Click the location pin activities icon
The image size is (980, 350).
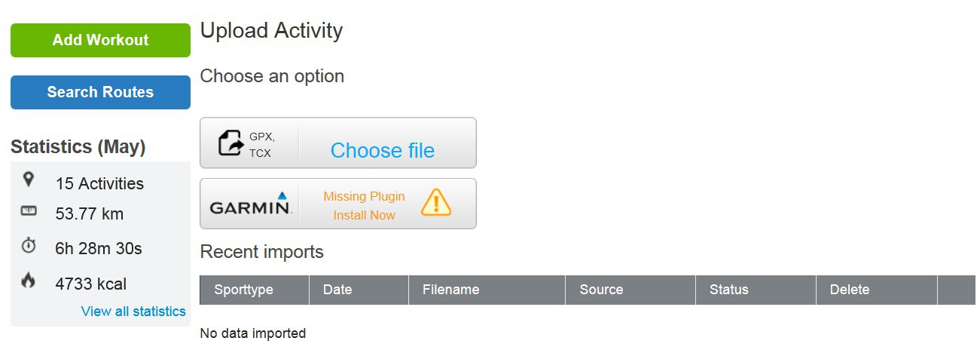click(x=29, y=180)
